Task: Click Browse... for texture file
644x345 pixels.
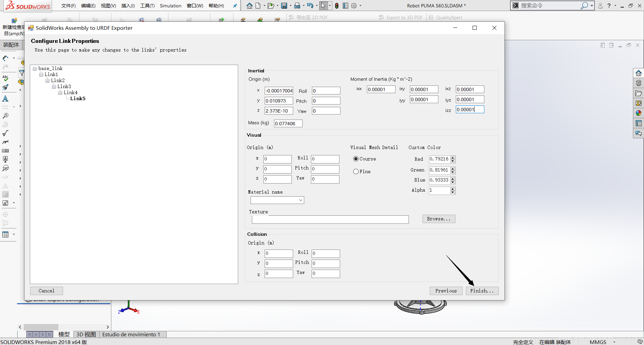Action: 439,219
